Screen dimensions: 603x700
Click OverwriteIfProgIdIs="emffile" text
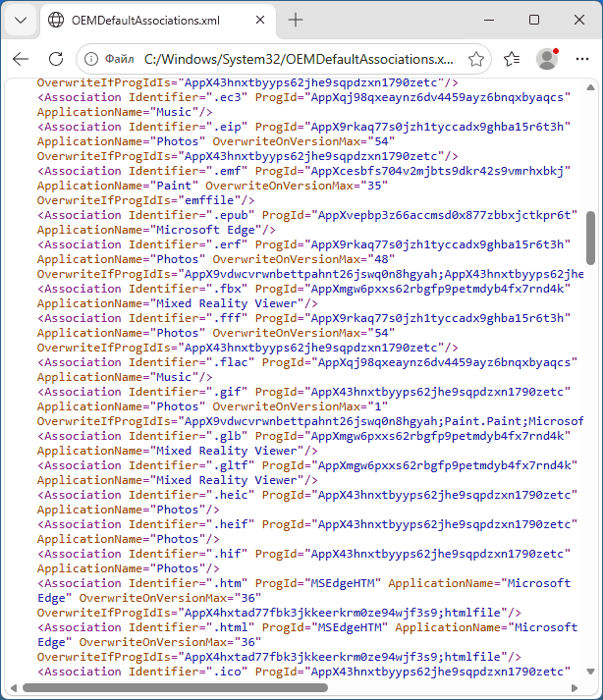click(145, 200)
